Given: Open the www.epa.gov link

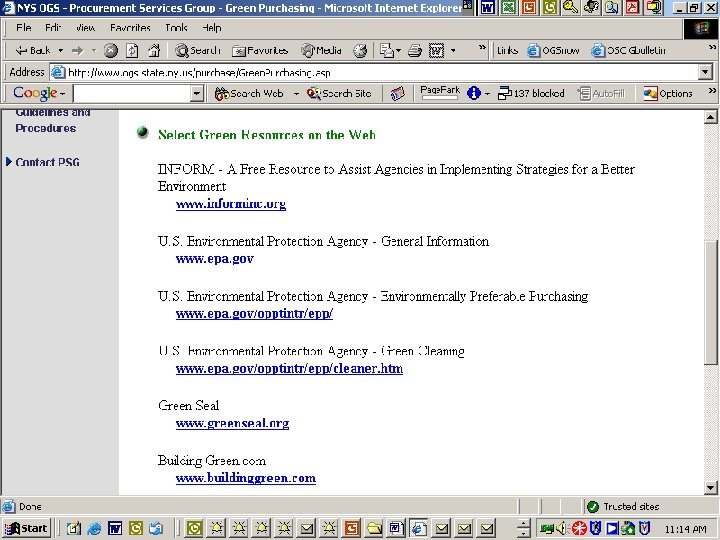Looking at the screenshot, I should (215, 259).
